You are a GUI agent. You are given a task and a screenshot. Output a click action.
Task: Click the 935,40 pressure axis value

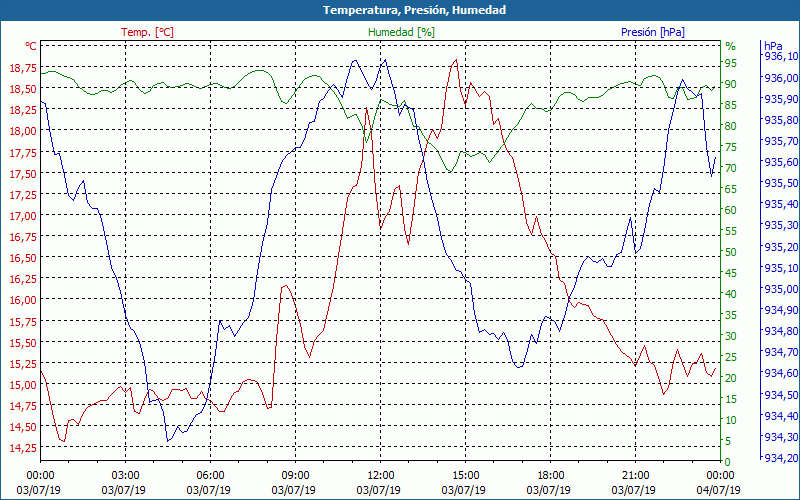(782, 204)
